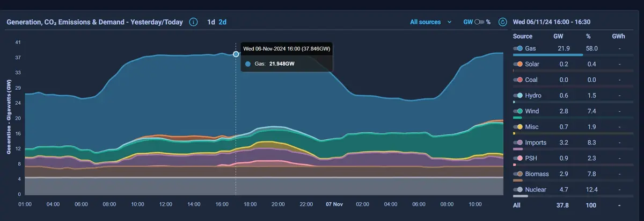Viewport: 644px width, 221px height.
Task: Toggle the Coal source switch
Action: pyautogui.click(x=518, y=80)
